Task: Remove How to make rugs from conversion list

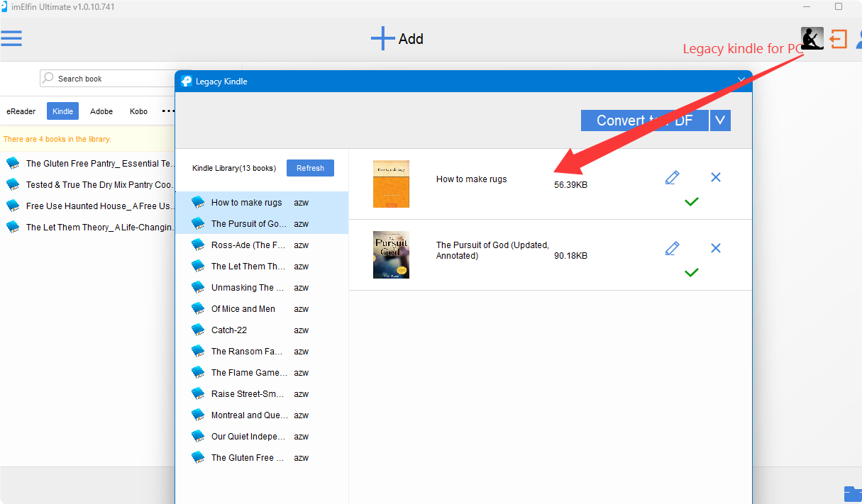Action: click(x=716, y=177)
